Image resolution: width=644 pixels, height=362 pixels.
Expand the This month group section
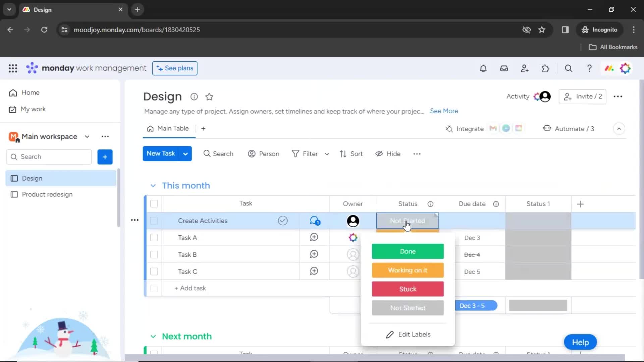click(153, 186)
